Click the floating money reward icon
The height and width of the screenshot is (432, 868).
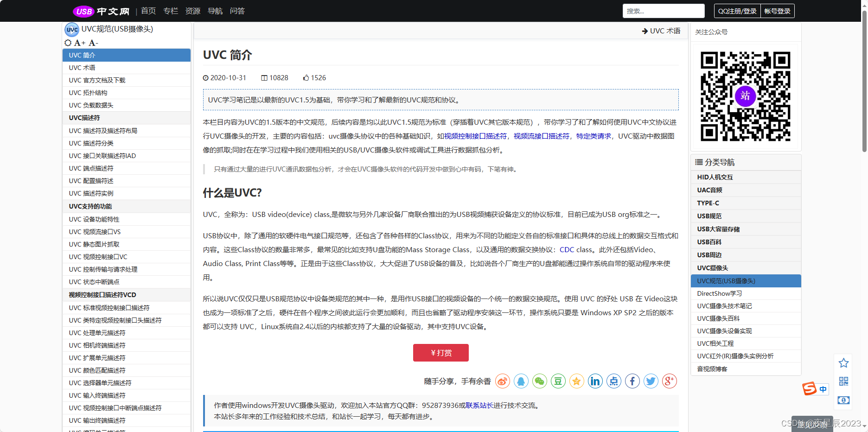click(x=844, y=400)
